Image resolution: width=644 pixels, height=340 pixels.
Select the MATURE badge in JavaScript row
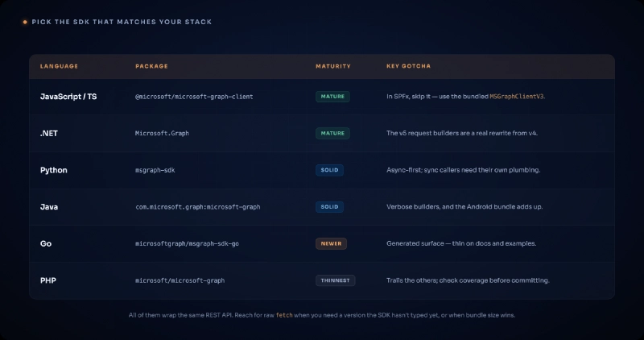pos(332,97)
